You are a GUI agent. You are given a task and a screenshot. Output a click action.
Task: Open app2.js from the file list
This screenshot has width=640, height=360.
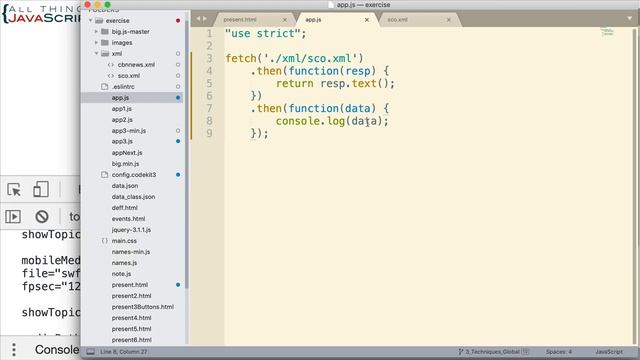click(x=122, y=120)
